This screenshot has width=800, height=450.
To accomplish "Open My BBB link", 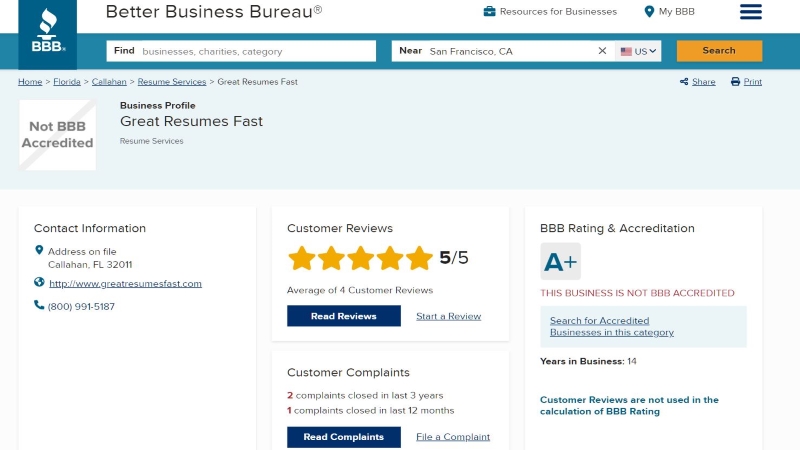I will pos(677,11).
